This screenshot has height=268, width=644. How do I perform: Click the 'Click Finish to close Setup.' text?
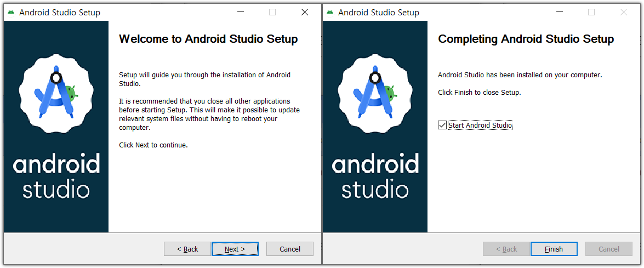tap(480, 92)
